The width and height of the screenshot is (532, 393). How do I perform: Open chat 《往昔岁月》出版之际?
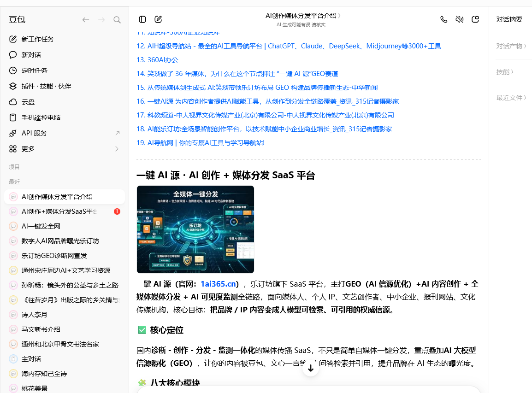click(65, 300)
